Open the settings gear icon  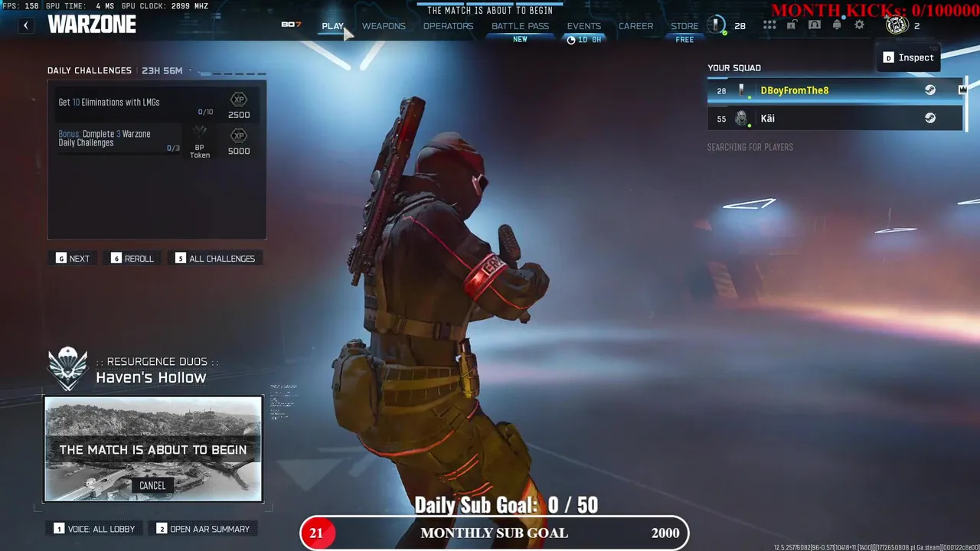pyautogui.click(x=859, y=25)
